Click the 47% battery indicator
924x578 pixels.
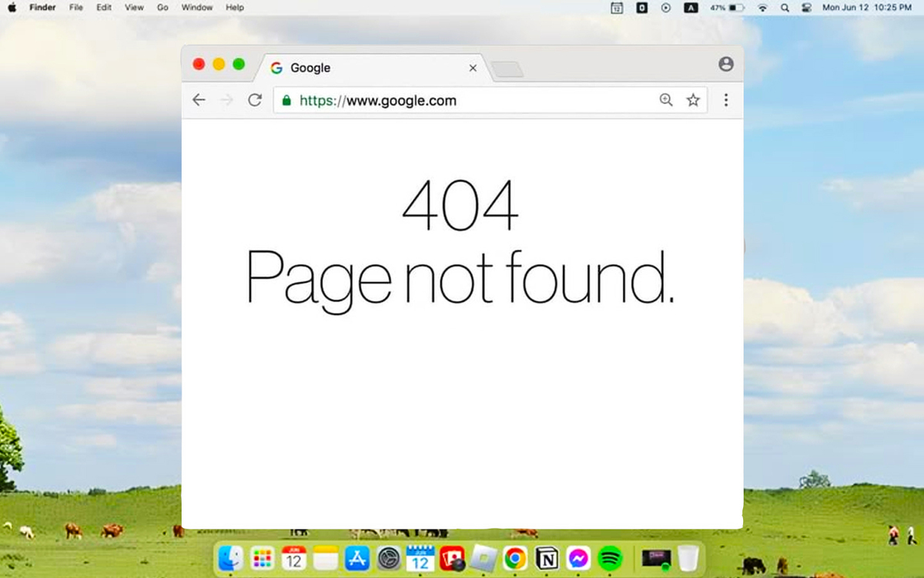727,8
